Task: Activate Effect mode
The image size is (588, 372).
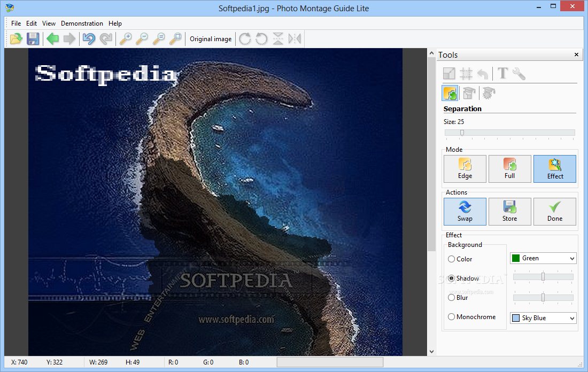Action: [x=555, y=169]
